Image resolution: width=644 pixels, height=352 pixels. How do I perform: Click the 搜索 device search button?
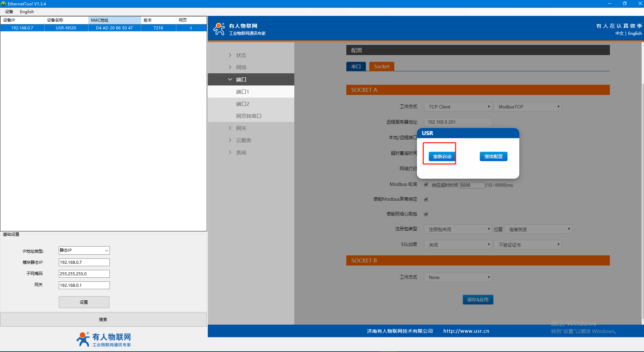click(103, 319)
